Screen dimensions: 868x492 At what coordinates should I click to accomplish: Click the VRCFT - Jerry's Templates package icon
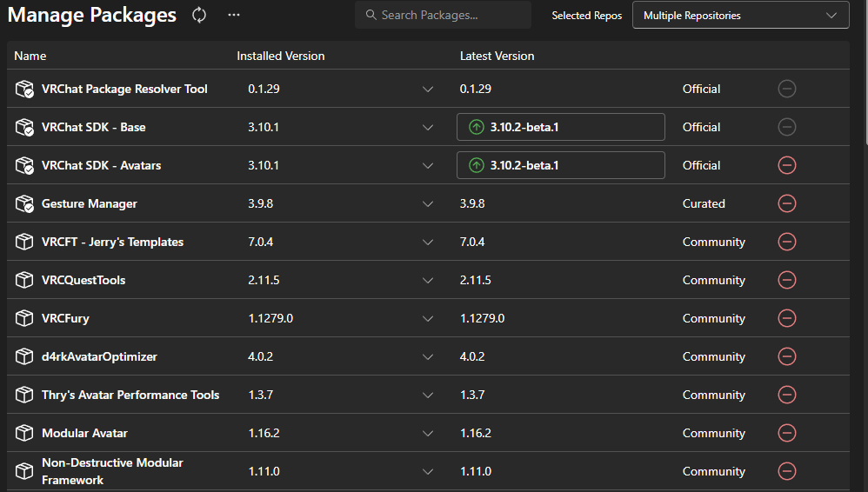24,242
